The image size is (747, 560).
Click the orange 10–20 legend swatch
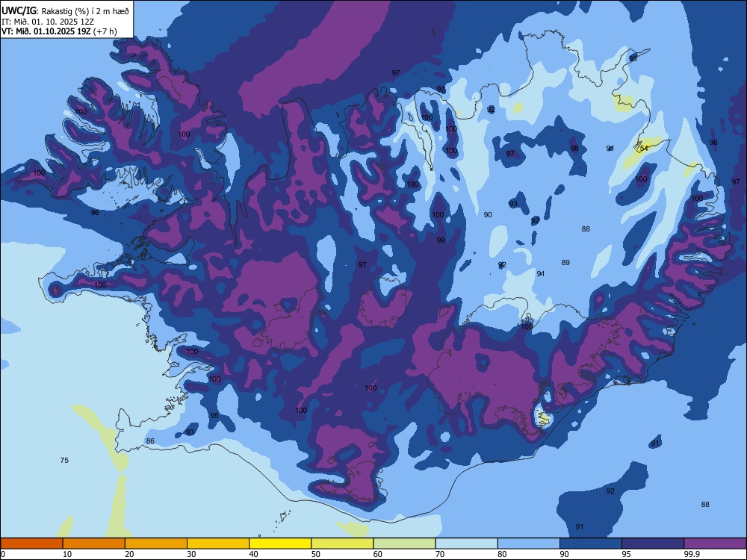[x=94, y=544]
